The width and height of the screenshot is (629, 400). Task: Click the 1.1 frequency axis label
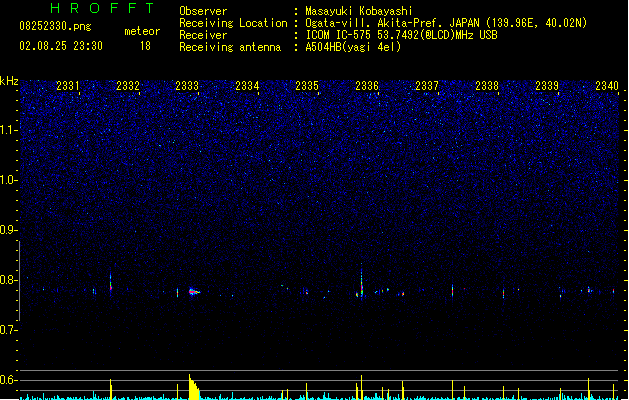click(9, 130)
